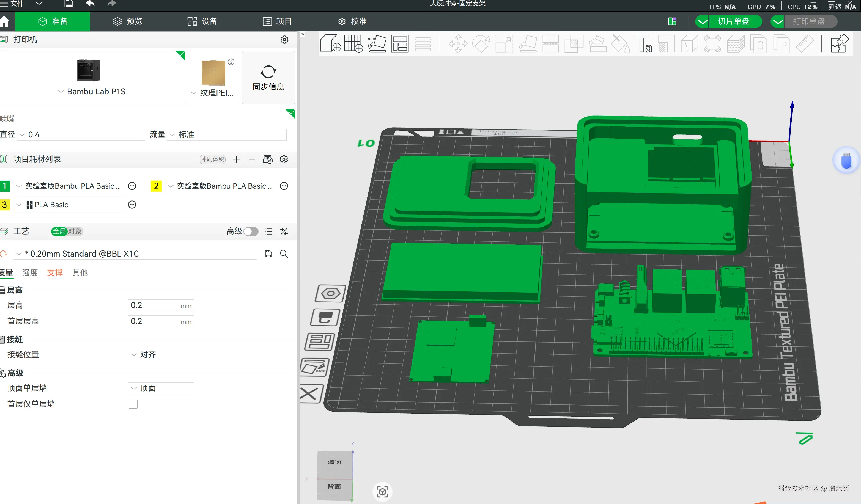Open the seam position dropdown
This screenshot has height=504, width=861.
pyautogui.click(x=161, y=354)
